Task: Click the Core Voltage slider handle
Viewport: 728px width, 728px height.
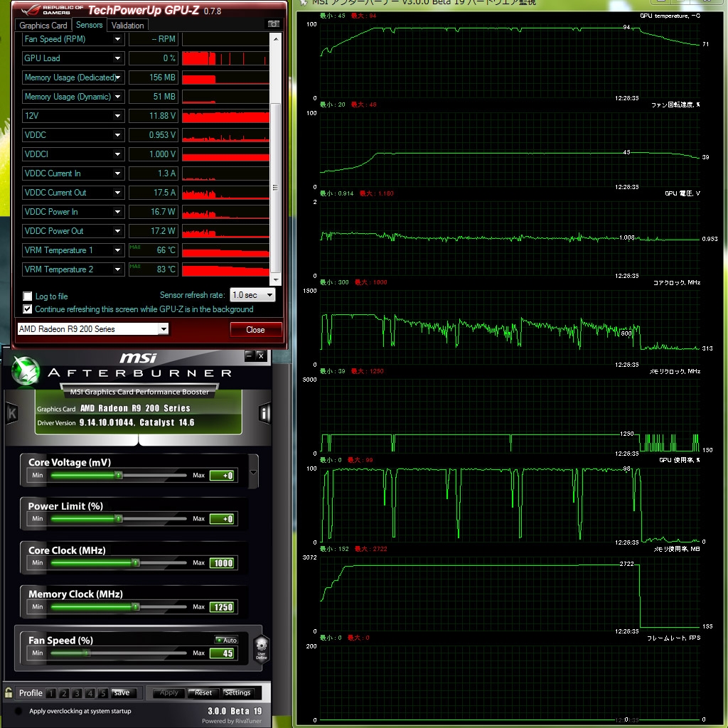Action: pos(119,475)
